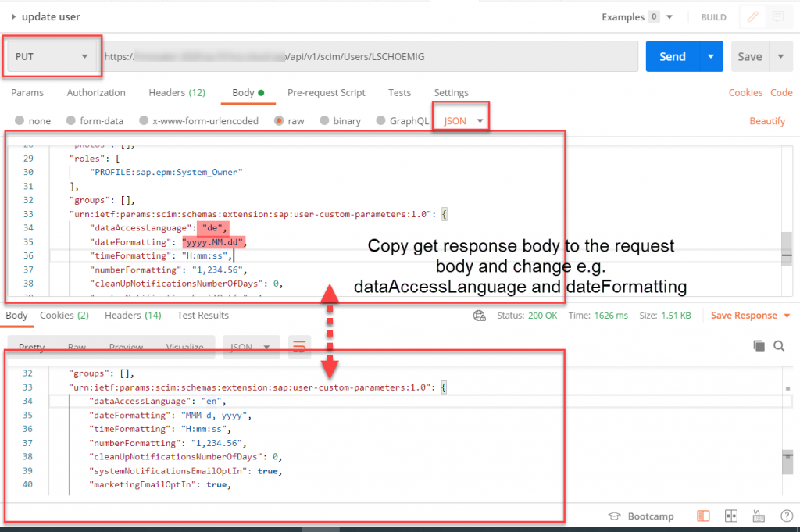Click the request URL input field
800x532 pixels.
point(370,56)
